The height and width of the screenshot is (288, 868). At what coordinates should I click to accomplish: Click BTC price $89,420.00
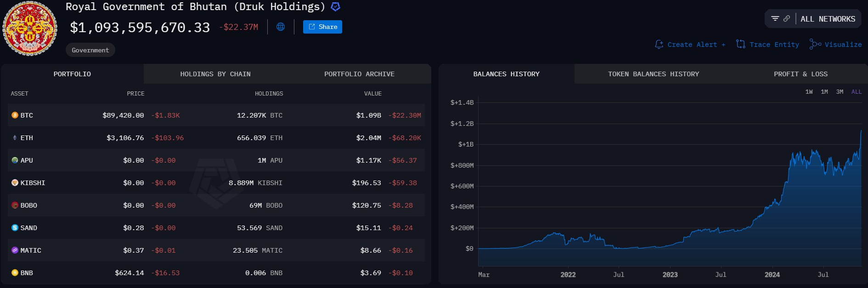(x=123, y=115)
